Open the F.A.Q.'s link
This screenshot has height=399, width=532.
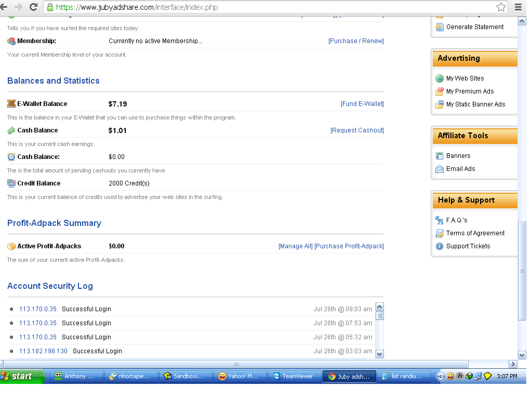457,220
